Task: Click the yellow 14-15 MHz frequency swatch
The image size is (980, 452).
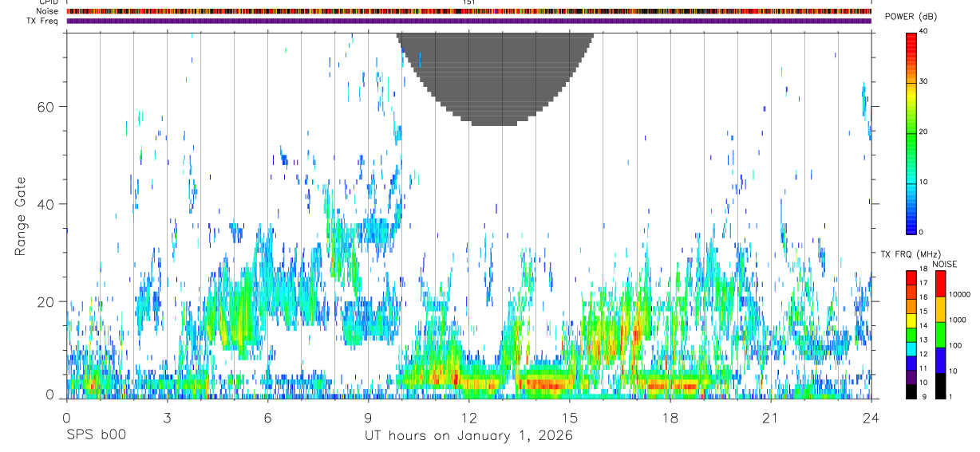Action: pos(911,321)
